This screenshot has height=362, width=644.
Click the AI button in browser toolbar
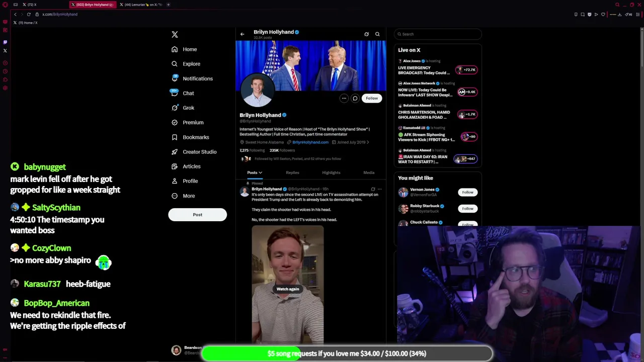coord(628,15)
